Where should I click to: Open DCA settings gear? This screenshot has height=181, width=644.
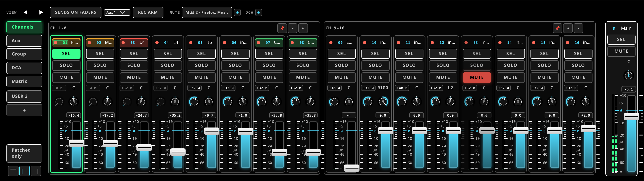coord(258,12)
